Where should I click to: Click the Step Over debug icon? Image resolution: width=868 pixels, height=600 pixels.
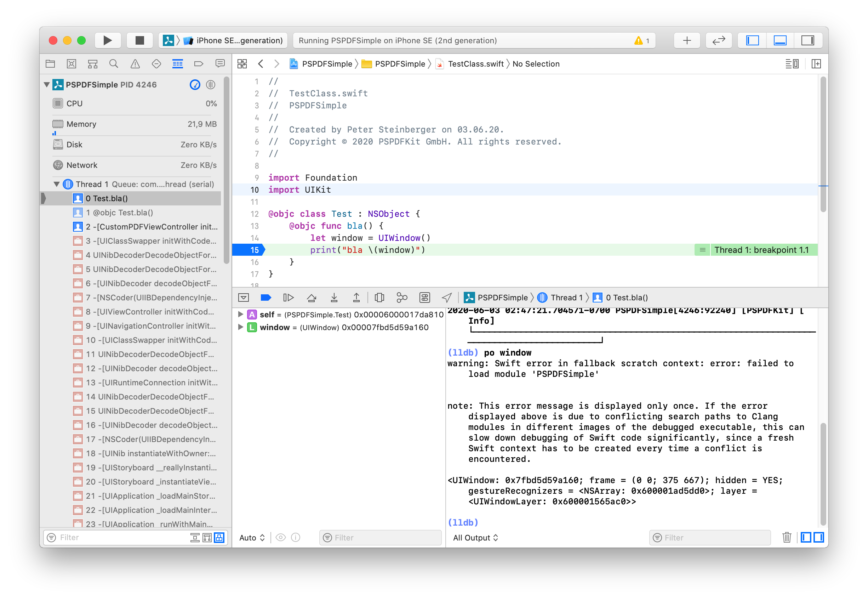[311, 298]
